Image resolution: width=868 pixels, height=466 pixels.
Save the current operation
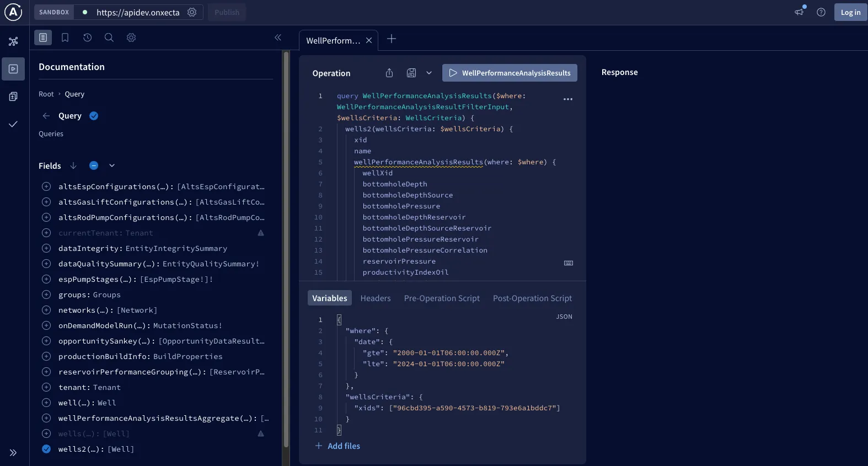[x=411, y=73]
